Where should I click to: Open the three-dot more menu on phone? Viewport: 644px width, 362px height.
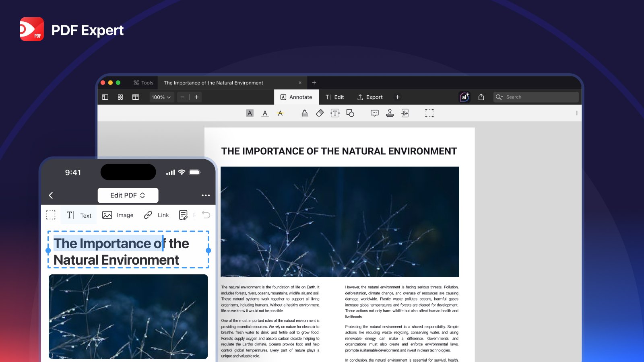pyautogui.click(x=205, y=195)
